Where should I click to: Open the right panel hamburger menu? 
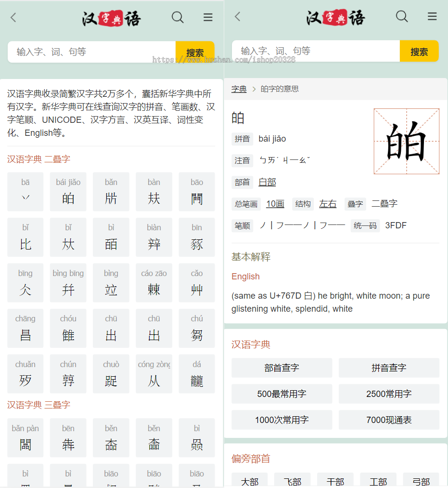click(x=432, y=16)
